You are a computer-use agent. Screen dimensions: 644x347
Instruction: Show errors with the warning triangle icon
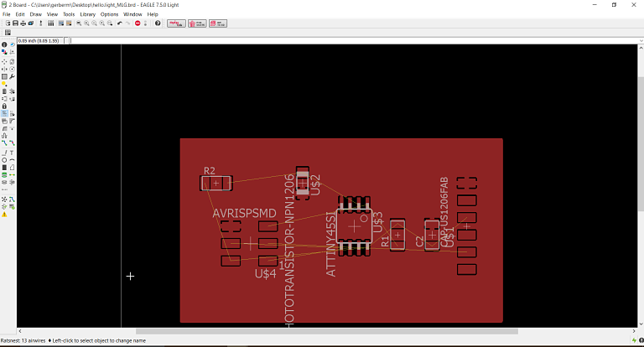click(4, 215)
